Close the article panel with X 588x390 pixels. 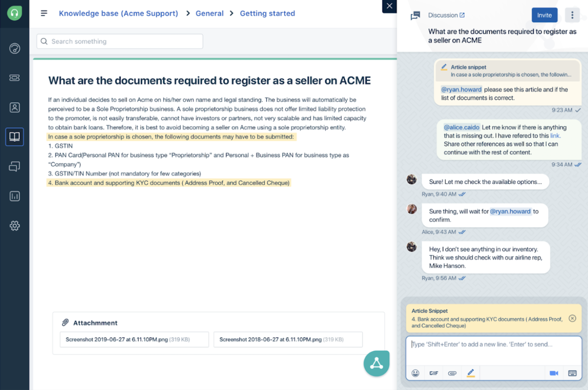(x=389, y=6)
